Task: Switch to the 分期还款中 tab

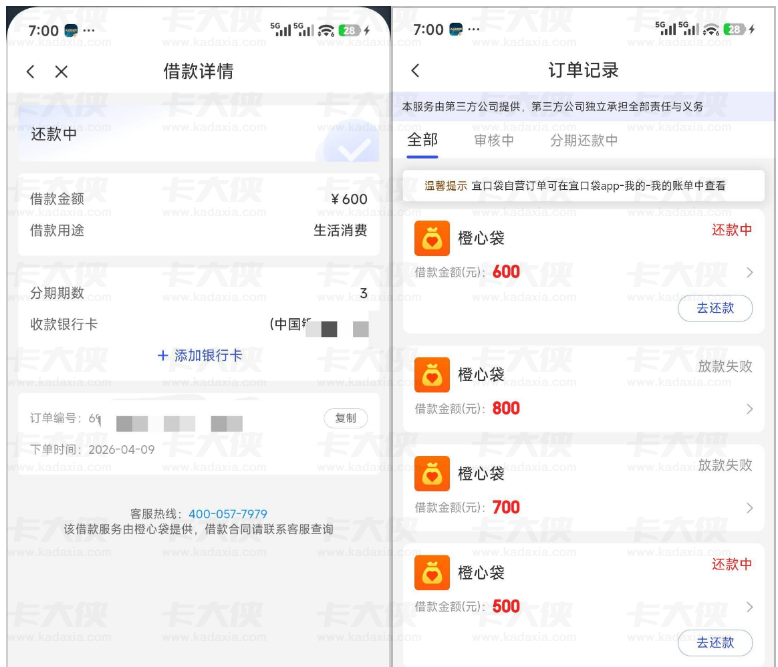Action: 584,140
